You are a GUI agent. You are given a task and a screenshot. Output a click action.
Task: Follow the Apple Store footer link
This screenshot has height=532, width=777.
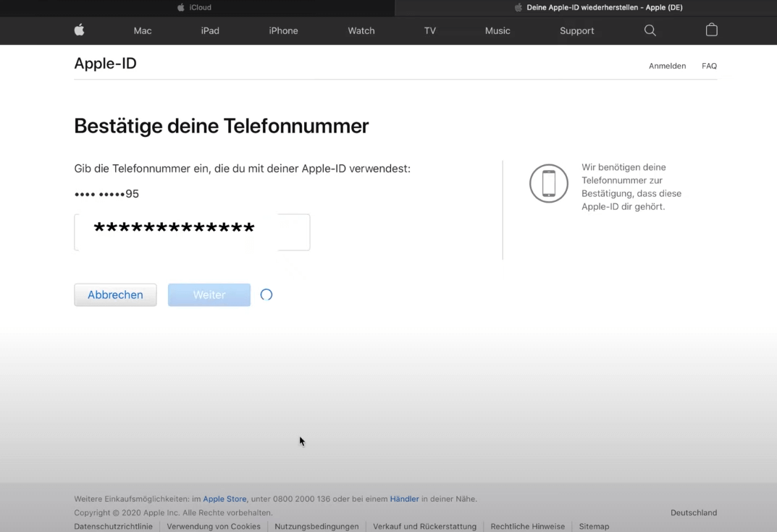pyautogui.click(x=224, y=499)
